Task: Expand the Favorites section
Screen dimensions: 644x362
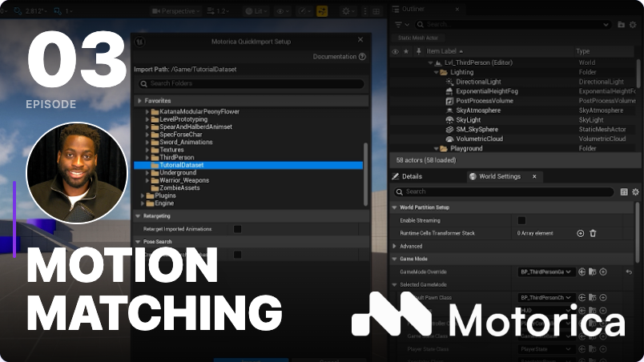Action: point(139,101)
